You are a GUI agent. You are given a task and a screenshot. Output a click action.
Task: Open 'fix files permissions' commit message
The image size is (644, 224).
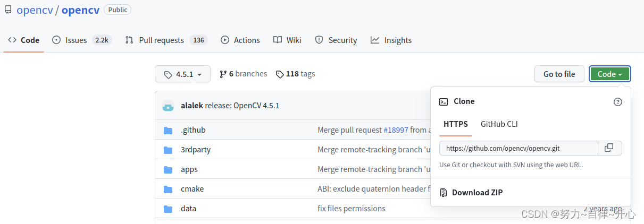tap(352, 209)
